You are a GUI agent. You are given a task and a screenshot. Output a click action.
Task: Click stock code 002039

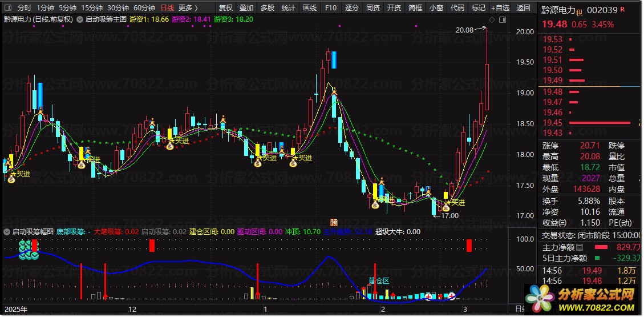(601, 10)
